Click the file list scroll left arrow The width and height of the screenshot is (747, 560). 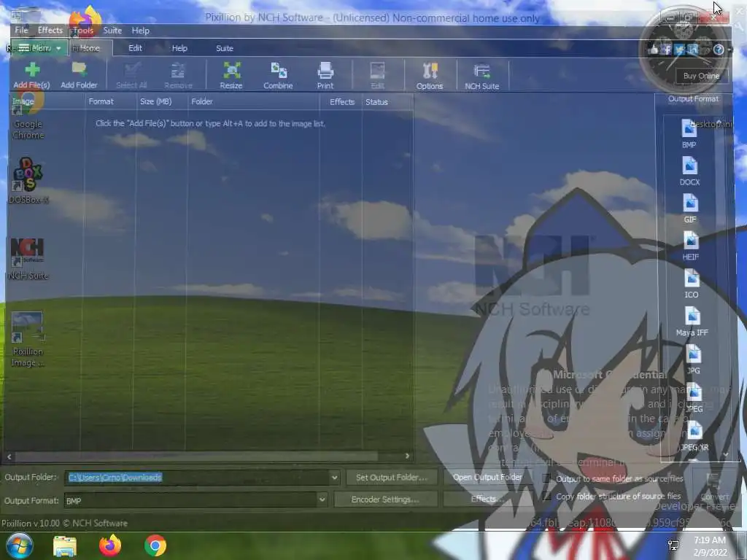point(9,456)
